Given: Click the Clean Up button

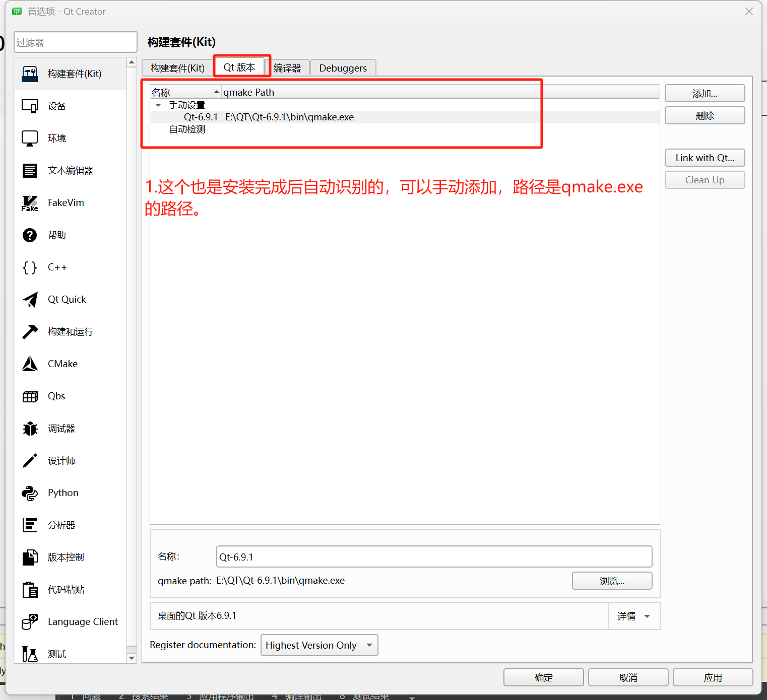Looking at the screenshot, I should click(x=704, y=180).
